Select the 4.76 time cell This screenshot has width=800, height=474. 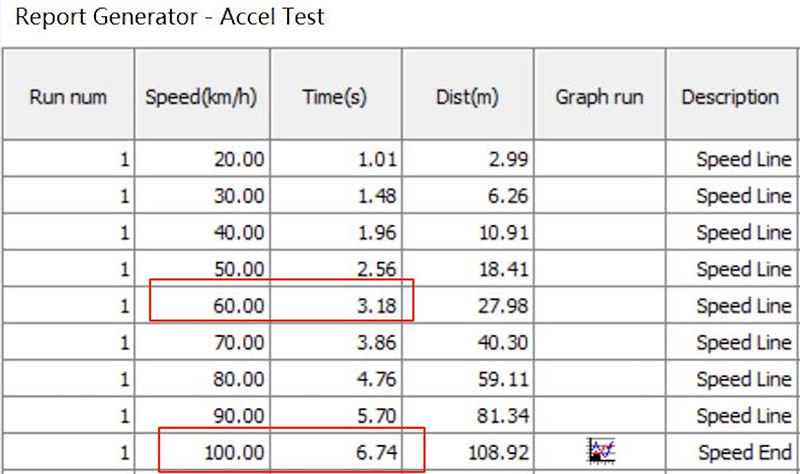pyautogui.click(x=336, y=379)
